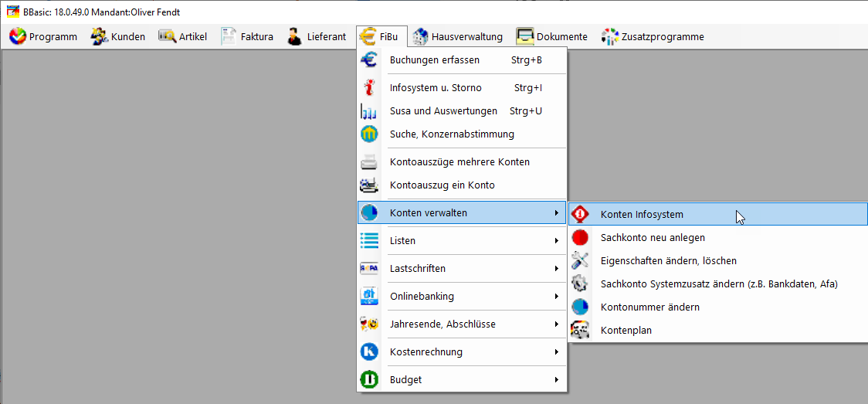The height and width of the screenshot is (404, 868).
Task: Click the red circle icon for Sachkonto neu anlegen
Action: (x=580, y=237)
